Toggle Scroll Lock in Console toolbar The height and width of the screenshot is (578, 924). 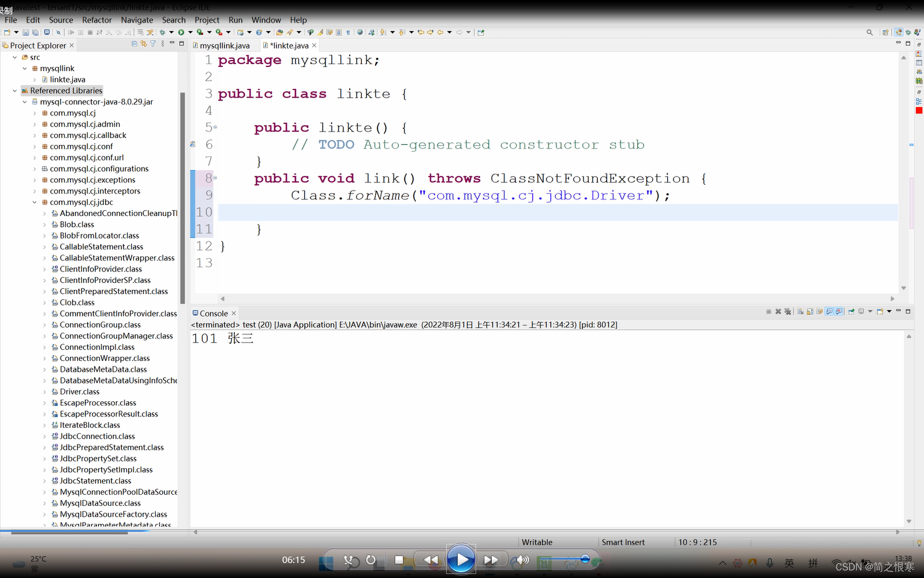[x=810, y=311]
